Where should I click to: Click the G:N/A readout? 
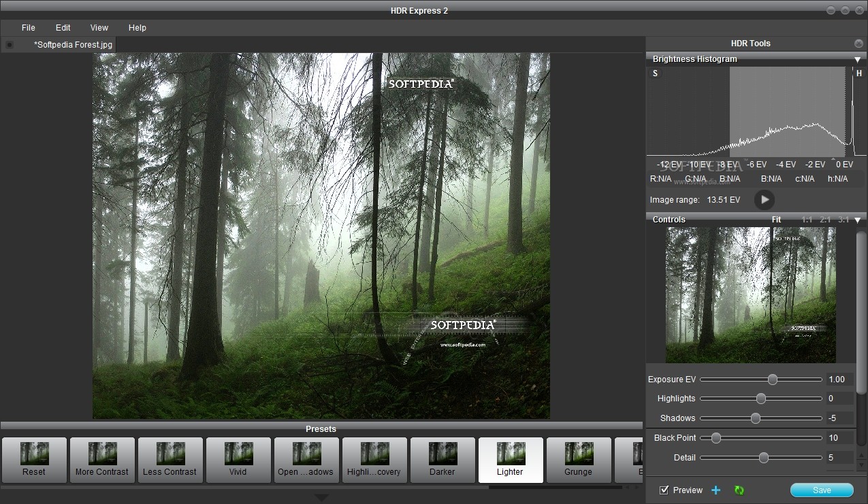click(696, 179)
